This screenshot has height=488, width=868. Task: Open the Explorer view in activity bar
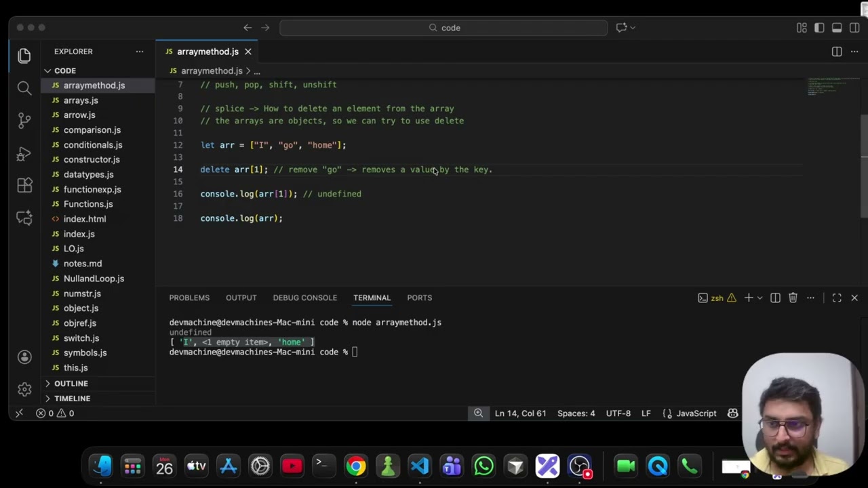tap(24, 56)
